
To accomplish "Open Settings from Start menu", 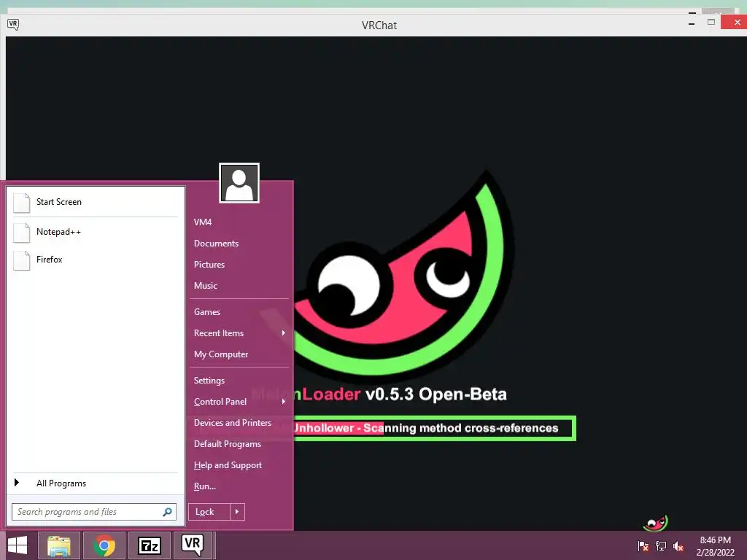I will [x=209, y=381].
